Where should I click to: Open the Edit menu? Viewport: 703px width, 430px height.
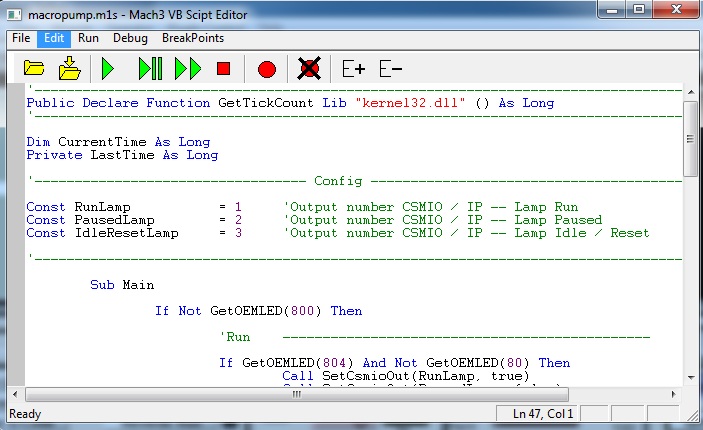(53, 38)
